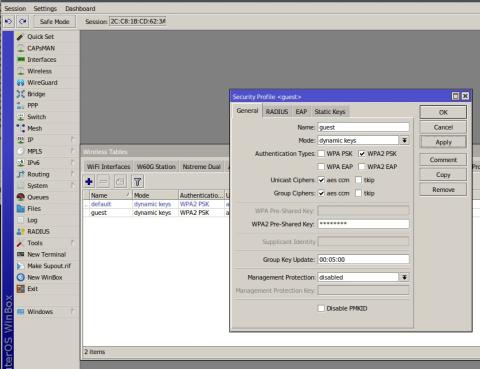Click the redo arrow toolbar icon

tap(22, 22)
